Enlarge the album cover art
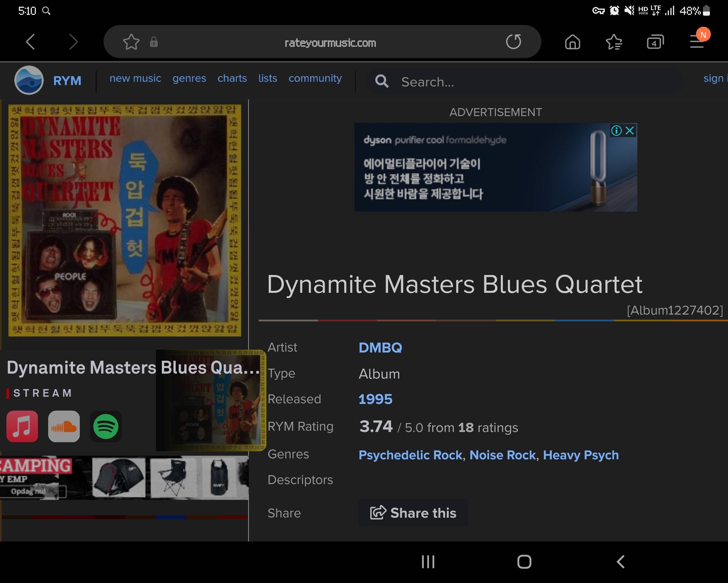 pyautogui.click(x=125, y=220)
